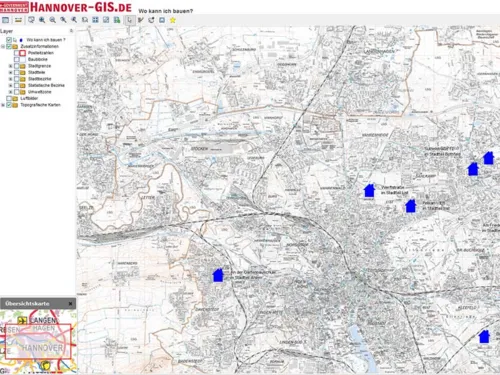Click the yellow star bookmark icon
This screenshot has height=375, width=500.
pyautogui.click(x=173, y=20)
